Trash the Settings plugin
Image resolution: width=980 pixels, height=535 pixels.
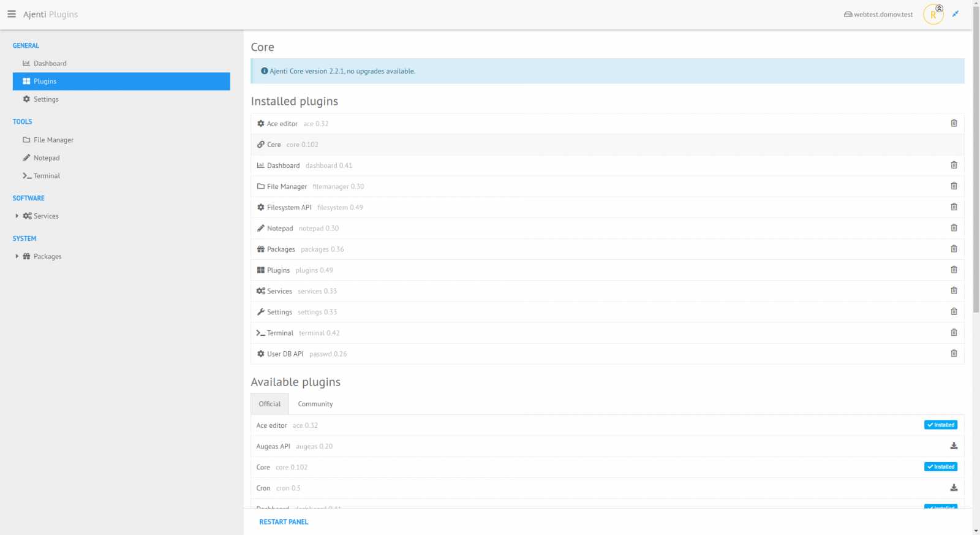[x=954, y=311]
